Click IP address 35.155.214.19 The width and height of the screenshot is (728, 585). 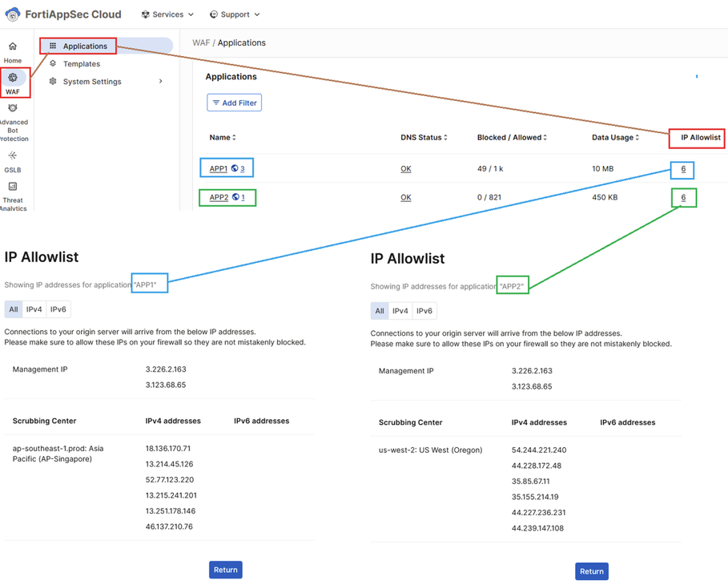535,497
